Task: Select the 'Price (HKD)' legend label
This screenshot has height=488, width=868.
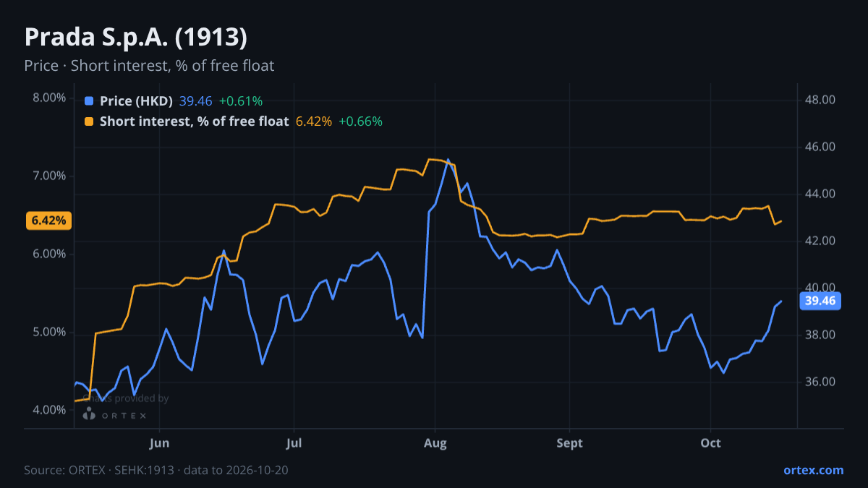Action: point(137,101)
